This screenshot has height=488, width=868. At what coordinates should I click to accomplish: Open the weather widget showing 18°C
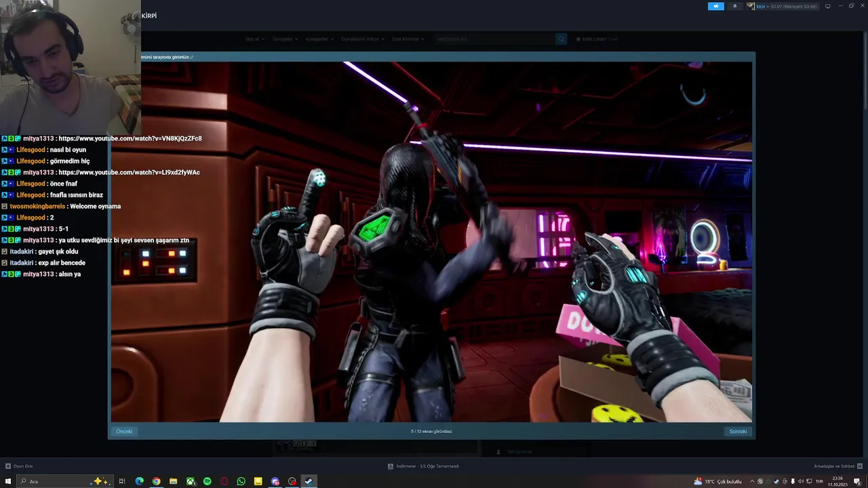coord(717,481)
